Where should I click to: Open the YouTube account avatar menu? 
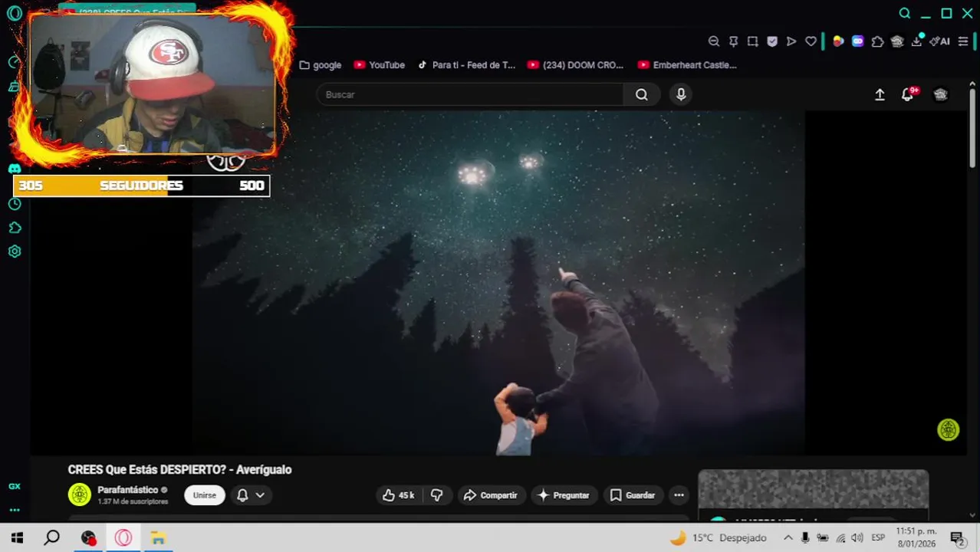coord(941,94)
